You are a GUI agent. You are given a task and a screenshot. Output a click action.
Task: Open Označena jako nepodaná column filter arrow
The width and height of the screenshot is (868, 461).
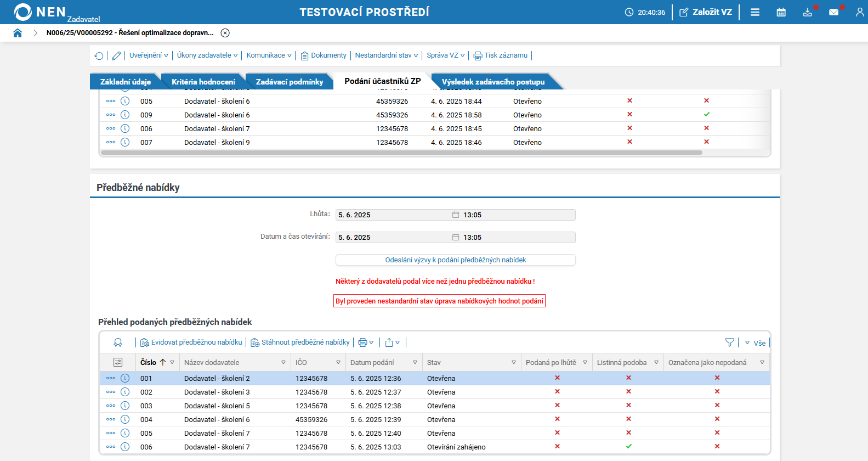(762, 363)
